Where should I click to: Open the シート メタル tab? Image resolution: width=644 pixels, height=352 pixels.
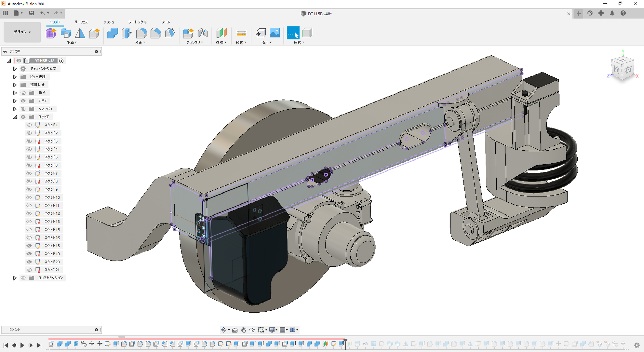pyautogui.click(x=137, y=22)
